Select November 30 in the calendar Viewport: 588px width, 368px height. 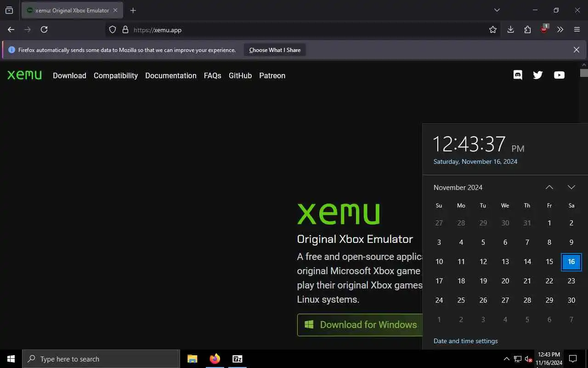click(x=571, y=300)
